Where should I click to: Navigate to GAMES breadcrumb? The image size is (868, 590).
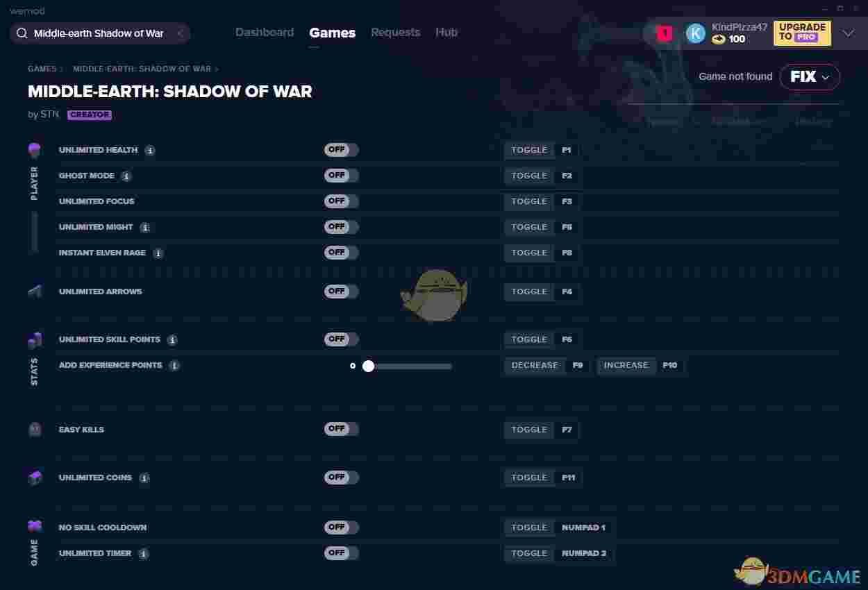click(x=42, y=69)
